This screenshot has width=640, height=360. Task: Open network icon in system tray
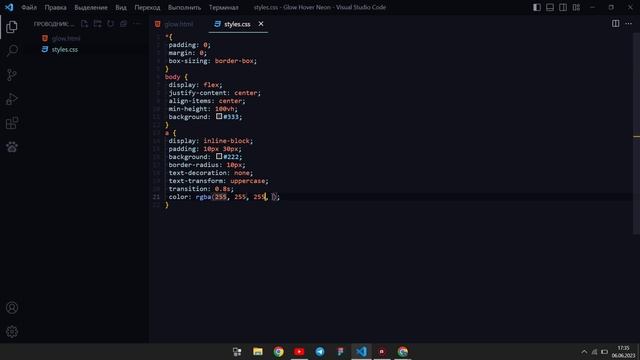point(595,352)
